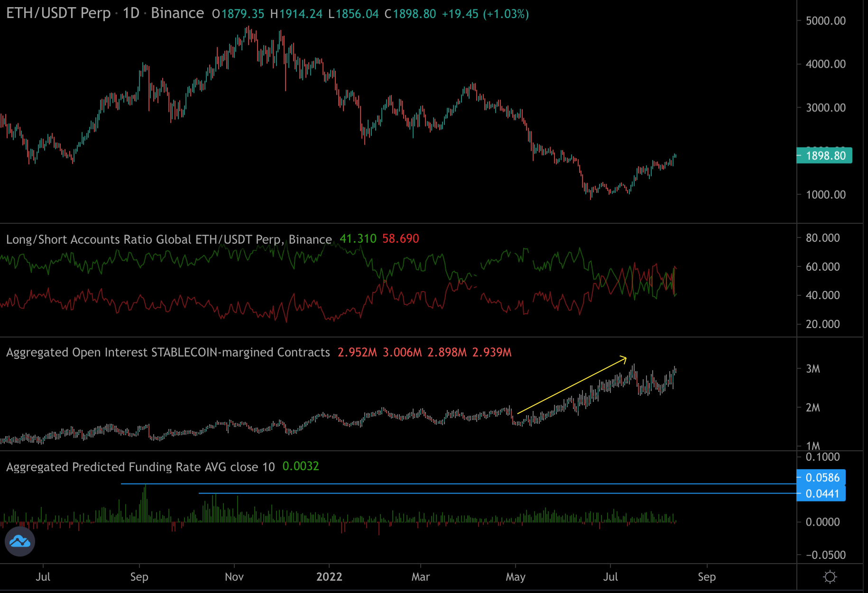Select the 1D interval label
The height and width of the screenshot is (593, 868).
pos(131,13)
